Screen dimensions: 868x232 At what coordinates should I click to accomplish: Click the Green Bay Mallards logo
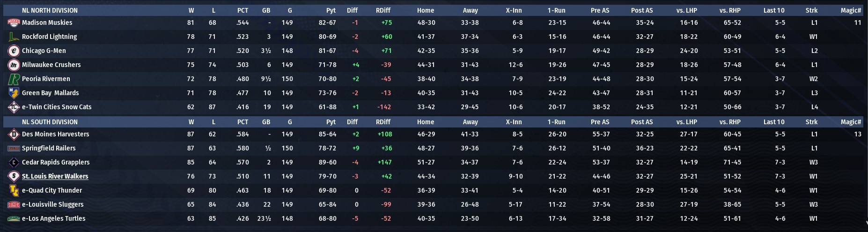click(x=14, y=93)
